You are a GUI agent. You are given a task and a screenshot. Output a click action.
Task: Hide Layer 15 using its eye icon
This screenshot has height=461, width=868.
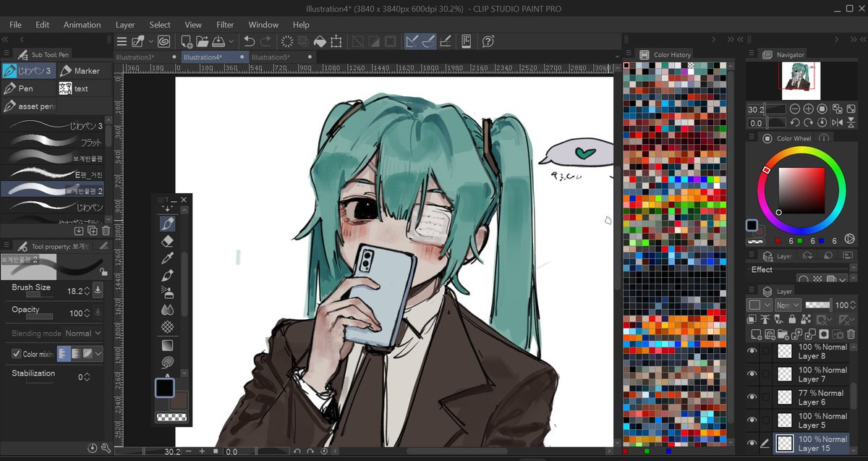(752, 444)
